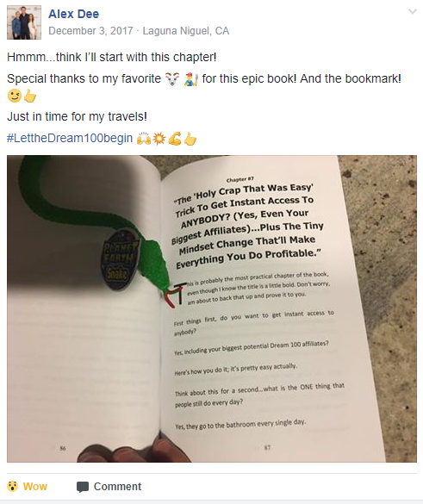The height and width of the screenshot is (504, 423).
Task: Open Alex Dee's profile name link
Action: 73,14
